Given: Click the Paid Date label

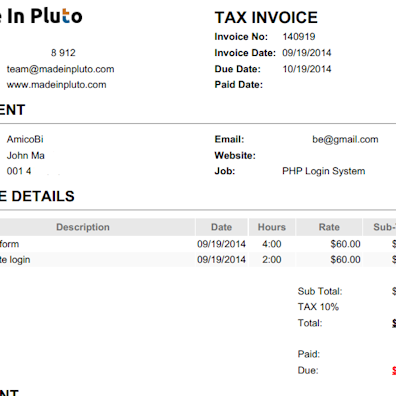Looking at the screenshot, I should [239, 85].
